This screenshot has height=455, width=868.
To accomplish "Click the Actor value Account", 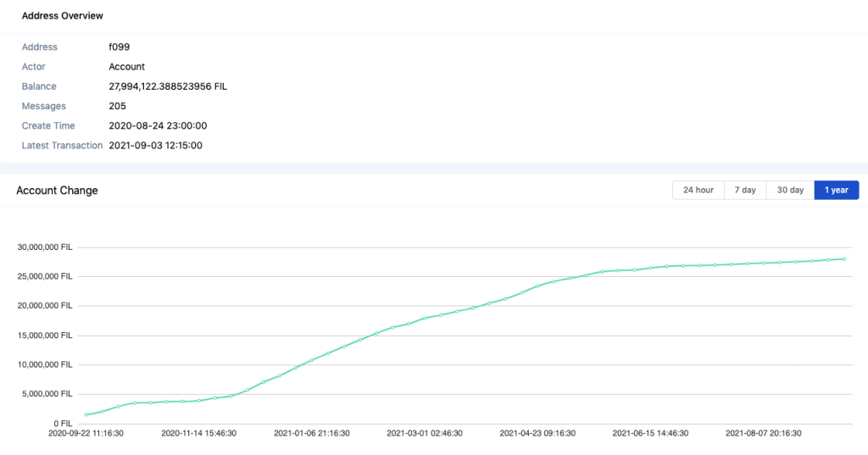I will click(127, 67).
